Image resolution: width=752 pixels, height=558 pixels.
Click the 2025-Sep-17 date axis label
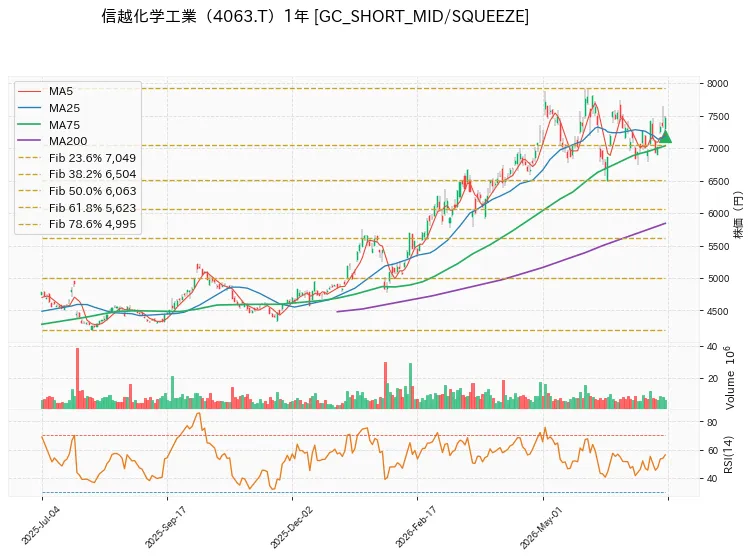[165, 527]
